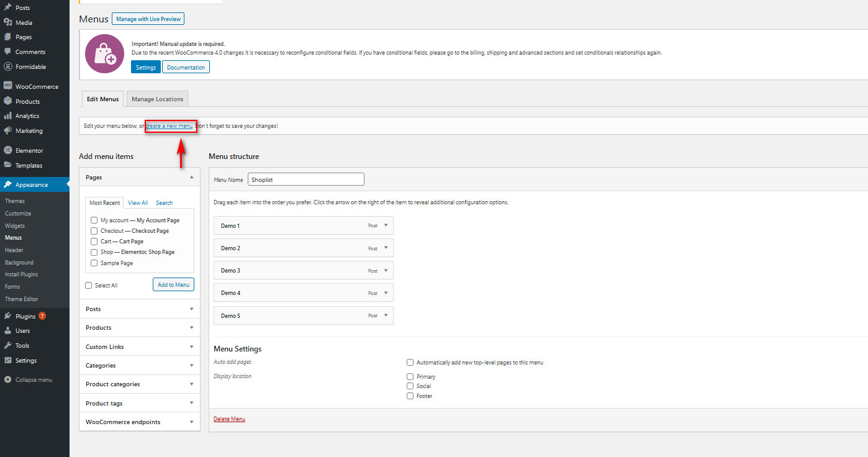Check the Checkout page checkbox
This screenshot has height=457, width=868.
click(x=94, y=231)
